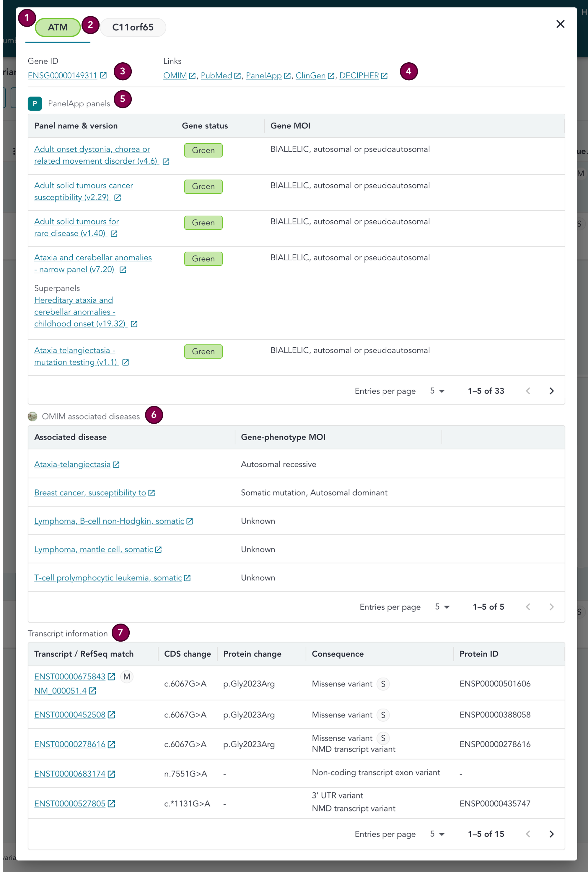Close the gene details dialog
The image size is (588, 872).
pyautogui.click(x=560, y=24)
